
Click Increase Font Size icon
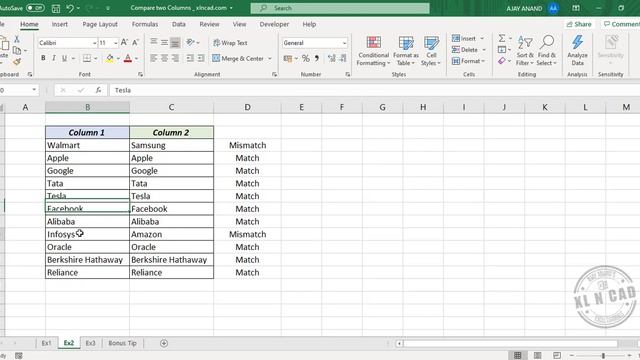click(x=124, y=42)
